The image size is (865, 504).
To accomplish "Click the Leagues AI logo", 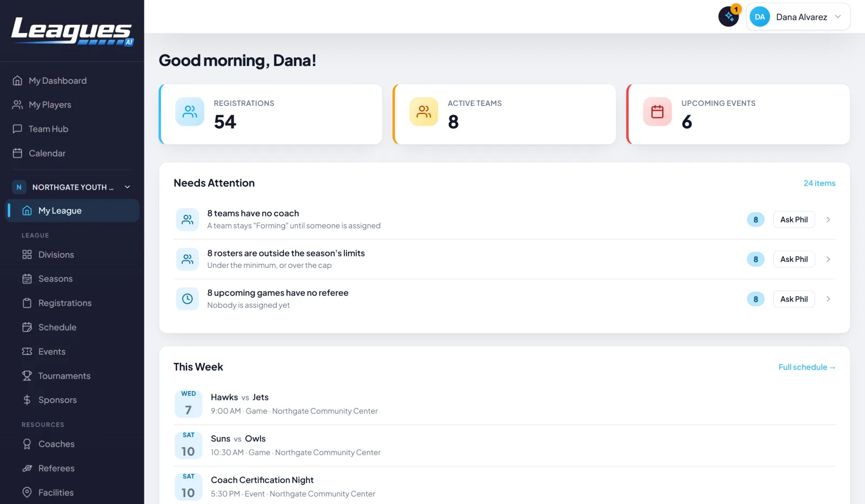I will pyautogui.click(x=72, y=31).
